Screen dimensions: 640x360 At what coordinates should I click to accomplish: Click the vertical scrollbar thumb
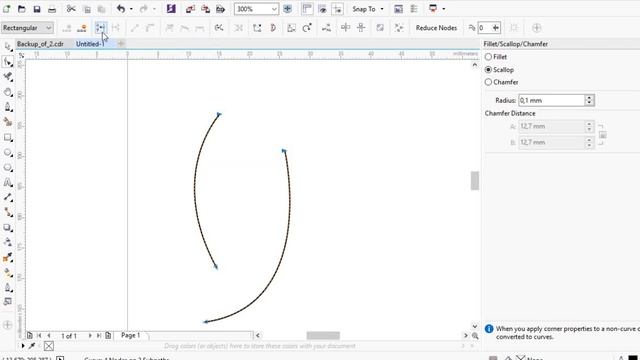[475, 180]
